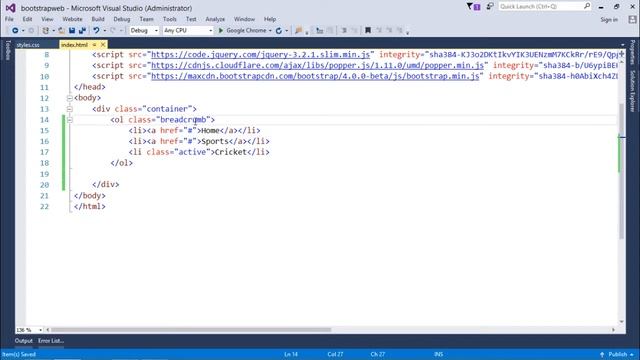The width and height of the screenshot is (640, 360).
Task: Expand the Solution Explorer side panel
Action: click(633, 91)
